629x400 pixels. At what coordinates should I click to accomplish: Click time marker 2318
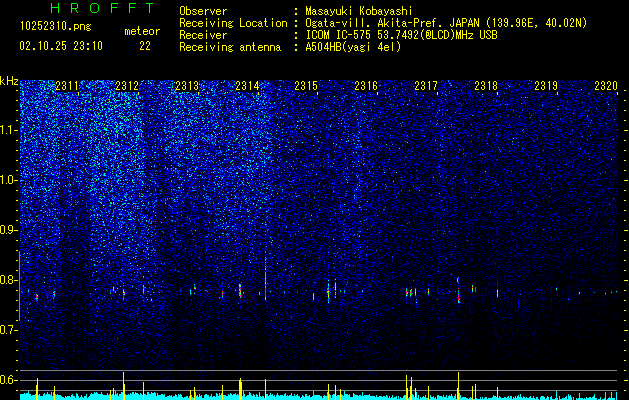pos(486,86)
